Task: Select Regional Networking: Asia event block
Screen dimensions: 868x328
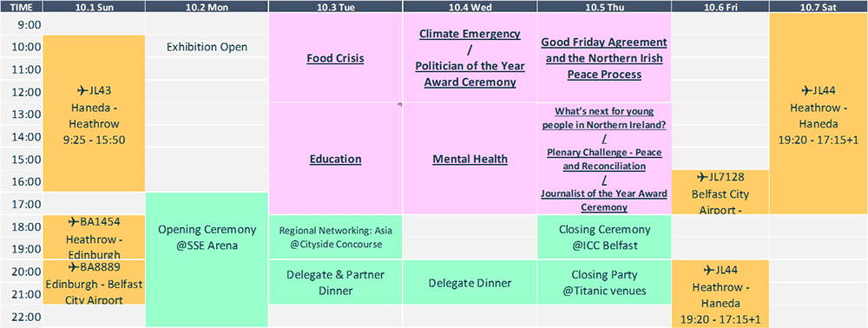Action: tap(336, 237)
